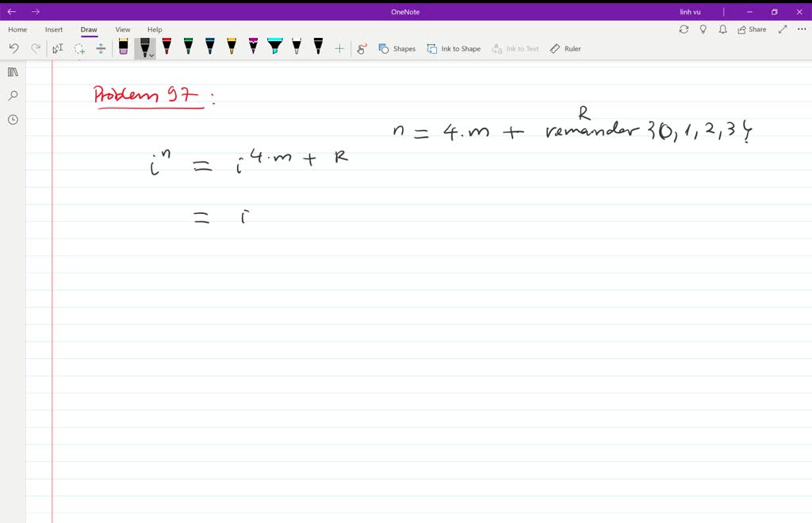Click the Undo arrow
The height and width of the screenshot is (523, 812).
[13, 48]
